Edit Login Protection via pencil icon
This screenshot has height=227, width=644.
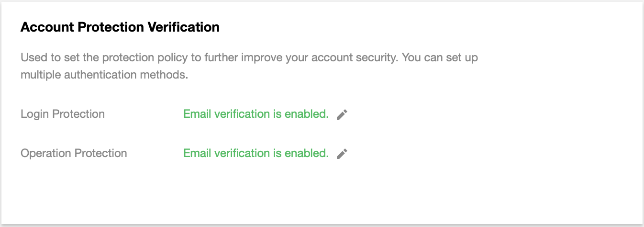[x=342, y=114]
